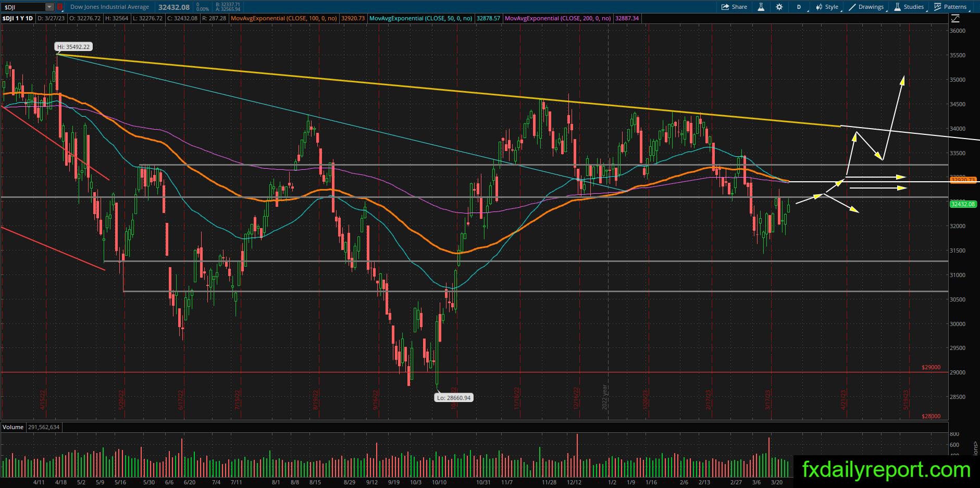Image resolution: width=980 pixels, height=488 pixels.
Task: Click the L: 32276.72 low value
Action: (x=146, y=18)
